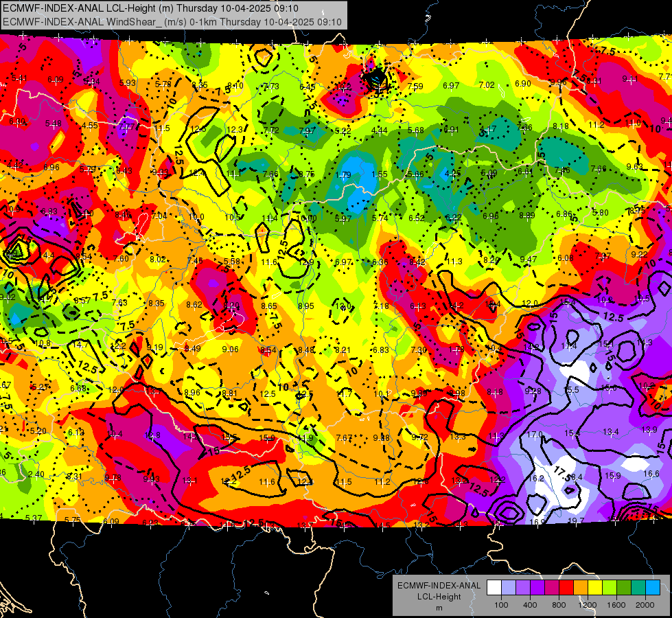
Task: Click the dark green legend swatch
Action: point(624,588)
